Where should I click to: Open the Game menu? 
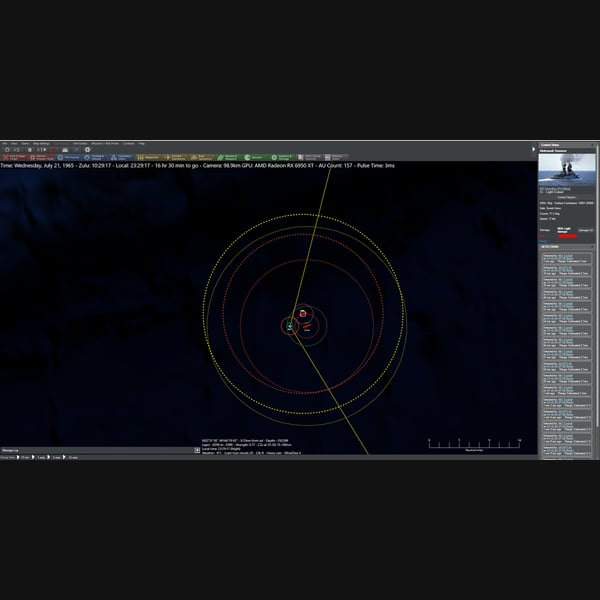[x=25, y=143]
